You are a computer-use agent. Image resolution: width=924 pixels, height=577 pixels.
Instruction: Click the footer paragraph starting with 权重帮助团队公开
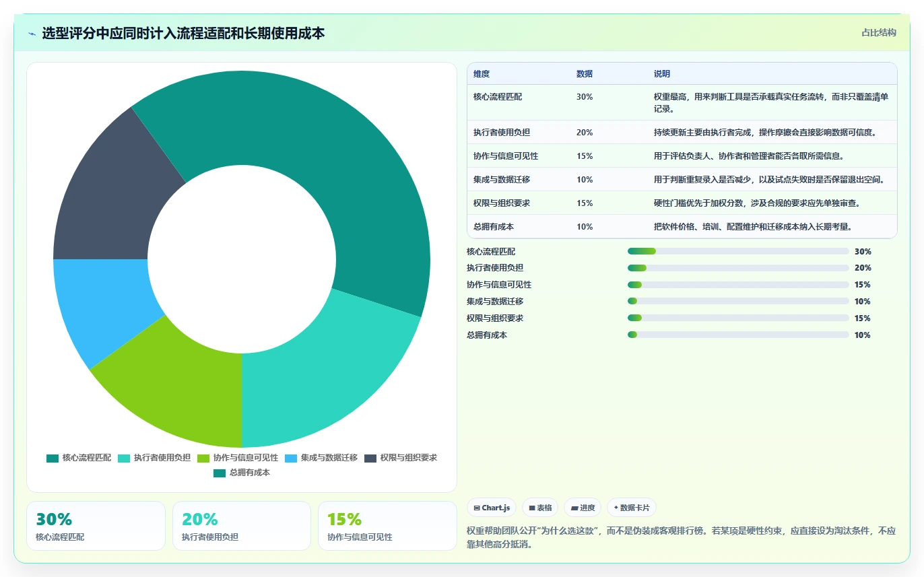(x=682, y=537)
